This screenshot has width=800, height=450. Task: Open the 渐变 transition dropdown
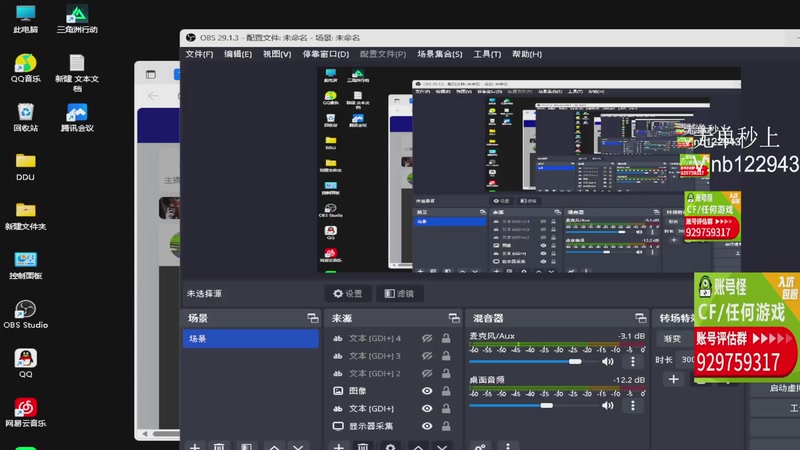pyautogui.click(x=674, y=338)
